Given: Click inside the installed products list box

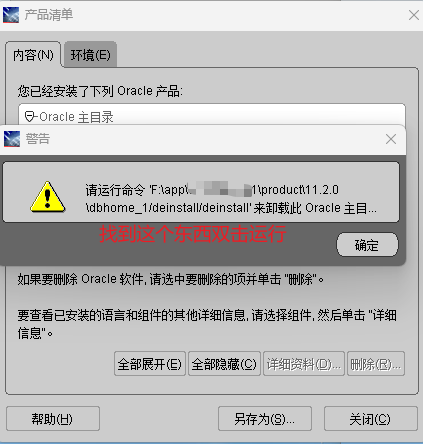Looking at the screenshot, I should coord(212,115).
